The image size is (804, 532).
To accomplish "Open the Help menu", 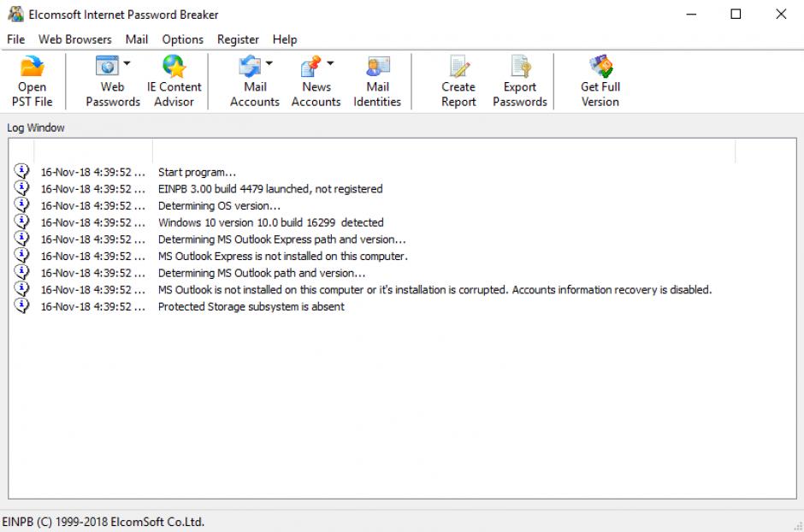I will 285,39.
